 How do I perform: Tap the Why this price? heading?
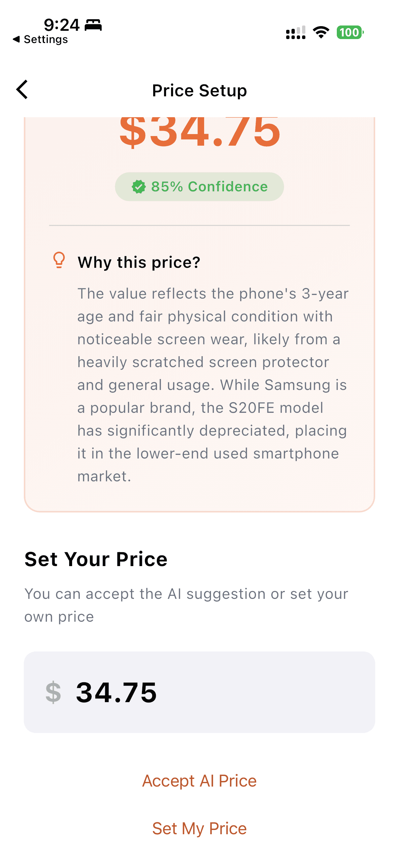[139, 262]
